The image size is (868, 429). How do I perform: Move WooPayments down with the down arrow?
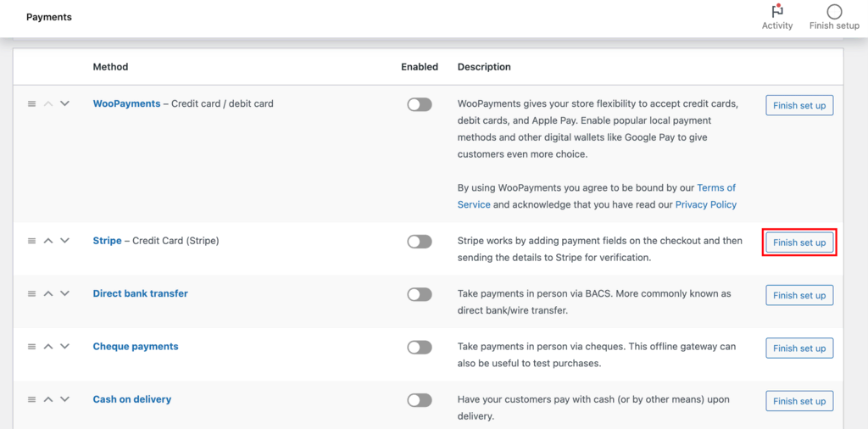click(x=64, y=103)
